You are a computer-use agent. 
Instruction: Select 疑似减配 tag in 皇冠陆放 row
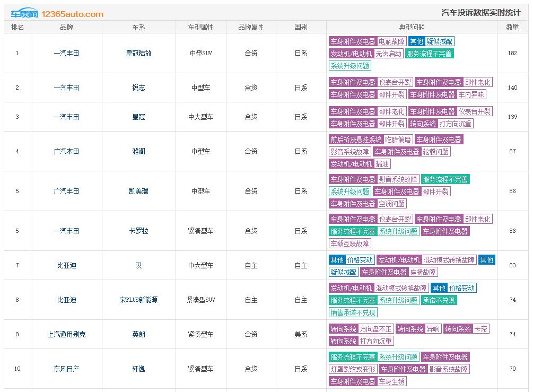click(440, 41)
